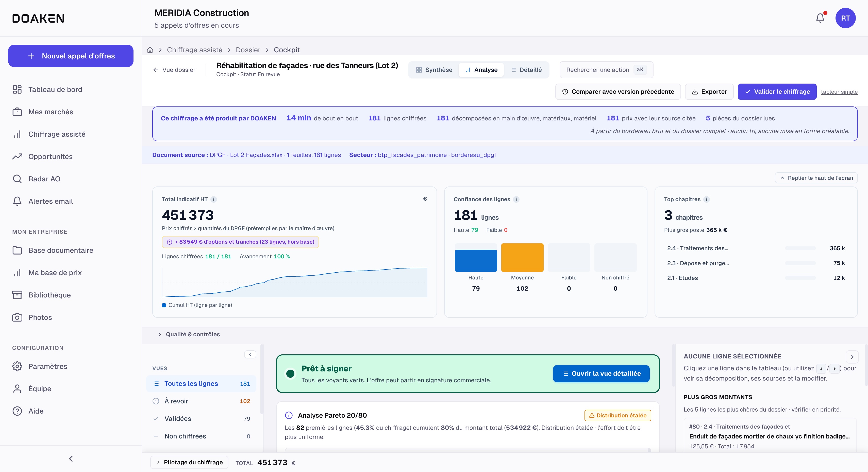Click Comparer avec version précédente

[x=618, y=92]
